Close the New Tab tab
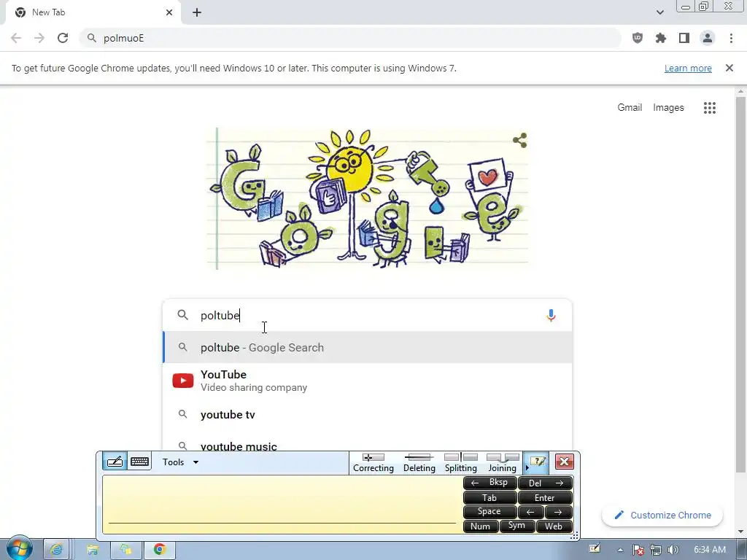747x560 pixels. tap(169, 12)
